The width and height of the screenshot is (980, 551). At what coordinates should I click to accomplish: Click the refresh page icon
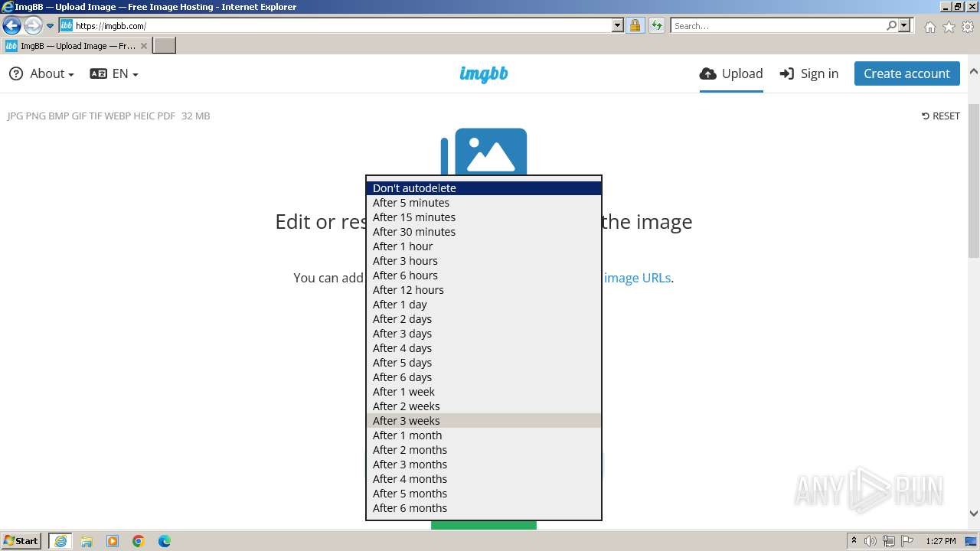(x=656, y=26)
